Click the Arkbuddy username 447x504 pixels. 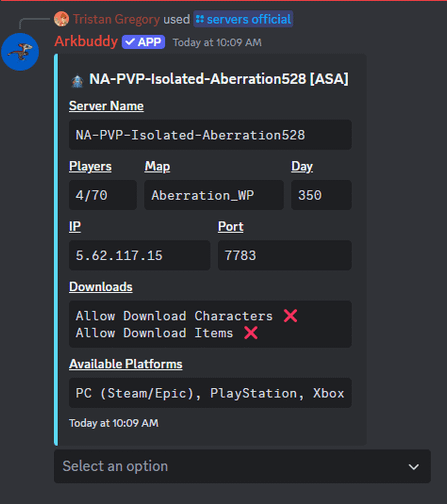click(x=86, y=41)
